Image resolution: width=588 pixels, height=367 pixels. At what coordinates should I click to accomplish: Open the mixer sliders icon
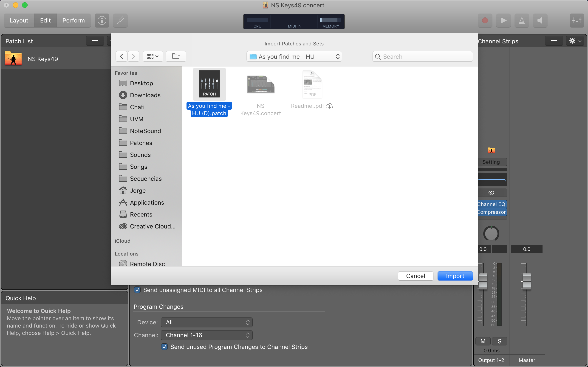[577, 20]
